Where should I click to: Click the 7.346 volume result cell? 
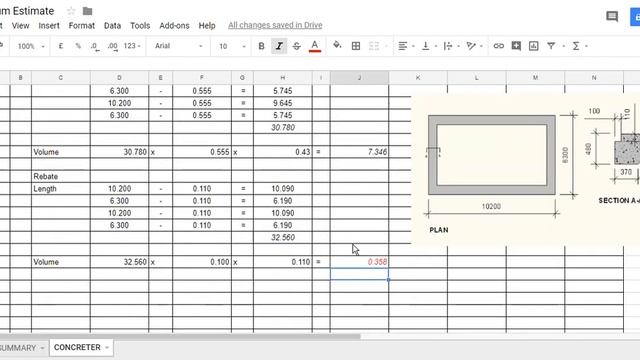tap(359, 152)
